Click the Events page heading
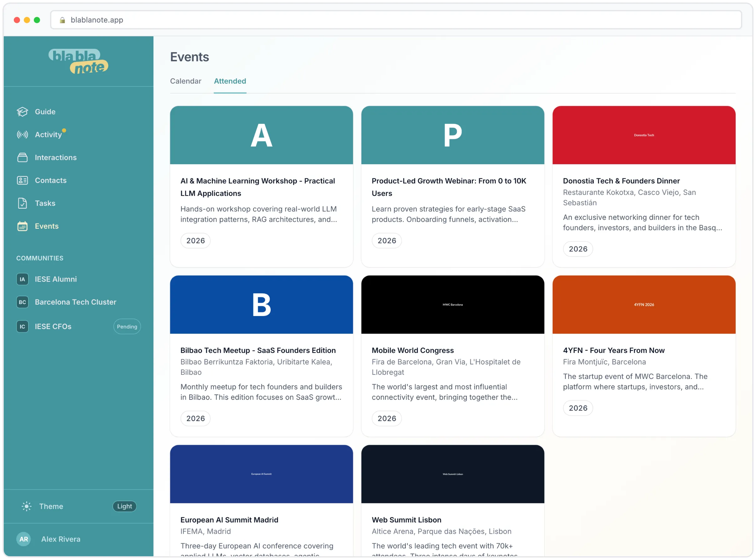756x560 pixels. tap(190, 57)
